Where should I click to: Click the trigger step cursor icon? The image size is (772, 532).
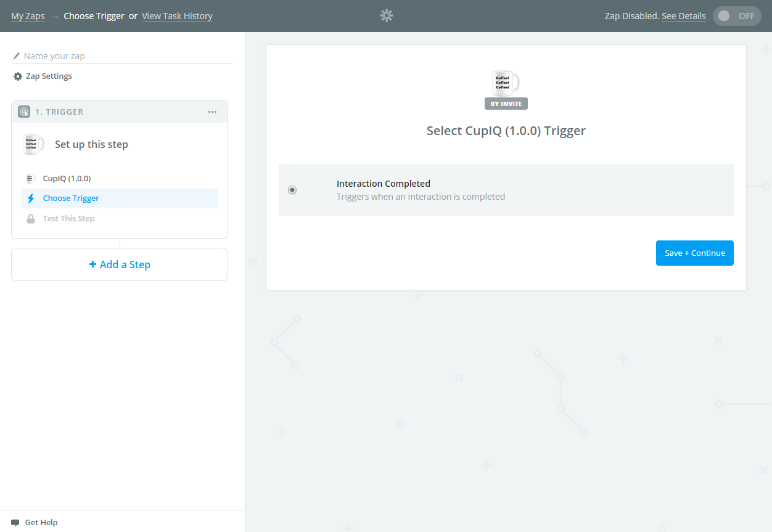(24, 112)
